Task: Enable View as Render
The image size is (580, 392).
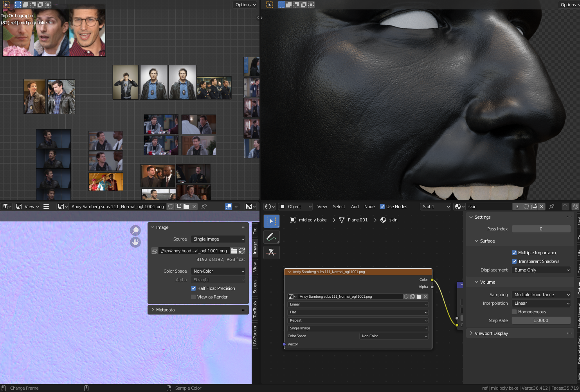Action: (193, 297)
